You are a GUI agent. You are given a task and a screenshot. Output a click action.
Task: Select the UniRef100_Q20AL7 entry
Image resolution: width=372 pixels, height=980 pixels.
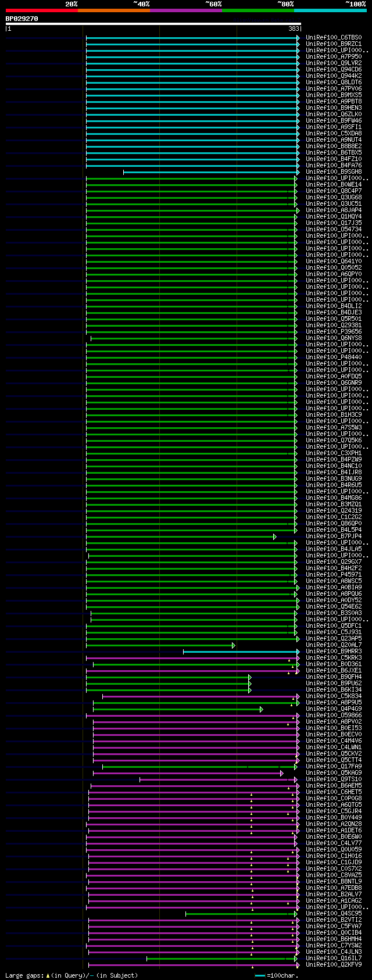click(x=334, y=645)
